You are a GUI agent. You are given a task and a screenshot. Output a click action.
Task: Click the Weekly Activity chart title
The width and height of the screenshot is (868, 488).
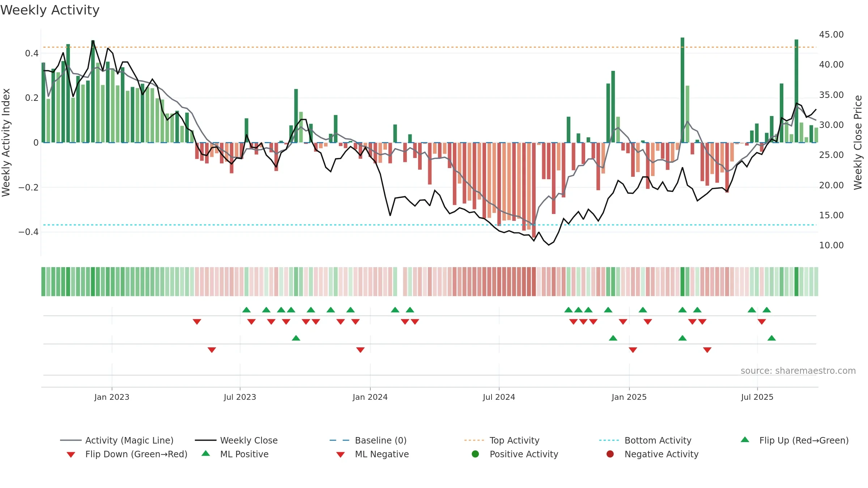point(50,10)
